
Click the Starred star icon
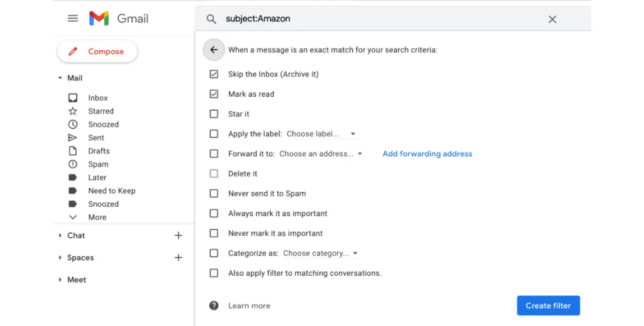tap(73, 111)
